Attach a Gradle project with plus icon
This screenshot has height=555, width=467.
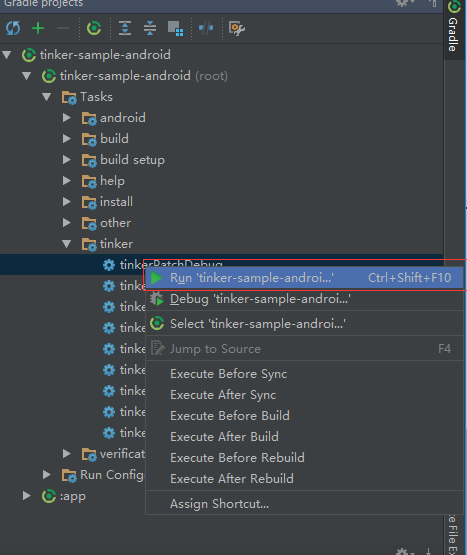pyautogui.click(x=38, y=28)
